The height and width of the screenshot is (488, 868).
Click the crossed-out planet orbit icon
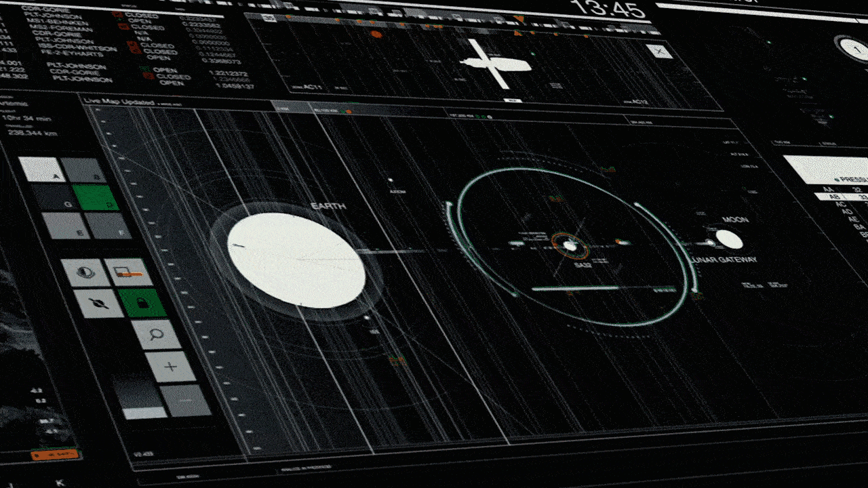99,304
